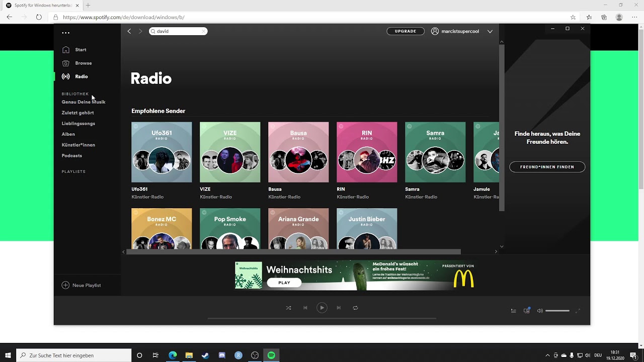Screen dimensions: 644x362
Task: Click Neue Playlist label
Action: [x=87, y=286]
